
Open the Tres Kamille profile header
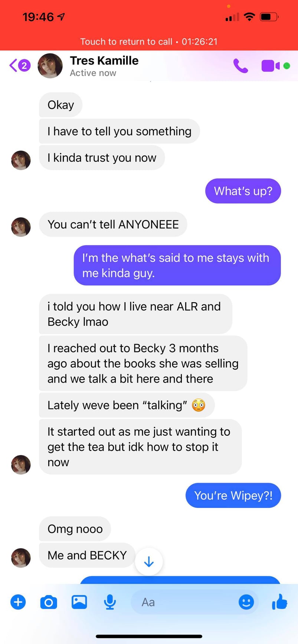(104, 66)
